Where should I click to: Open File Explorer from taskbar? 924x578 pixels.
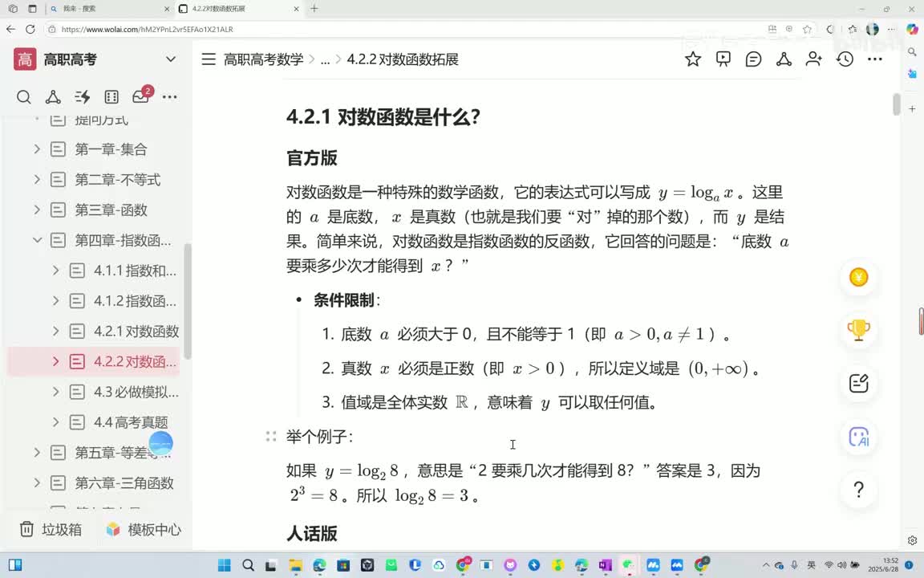click(295, 565)
